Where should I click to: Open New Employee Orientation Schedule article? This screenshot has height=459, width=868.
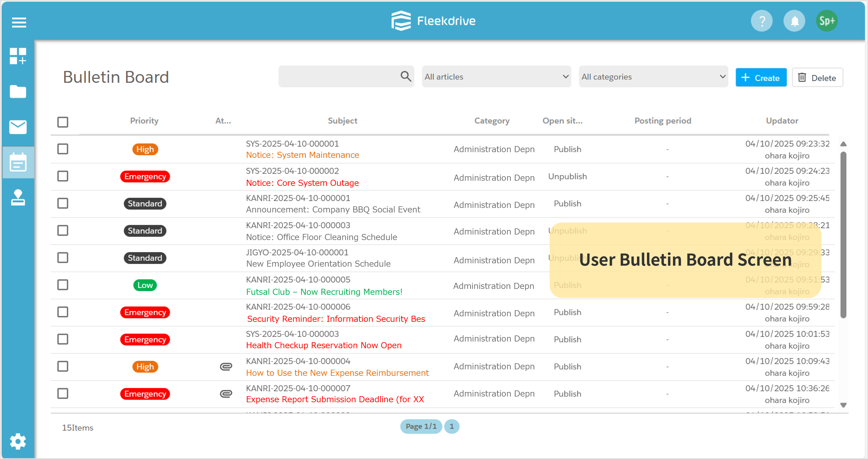[x=318, y=264]
